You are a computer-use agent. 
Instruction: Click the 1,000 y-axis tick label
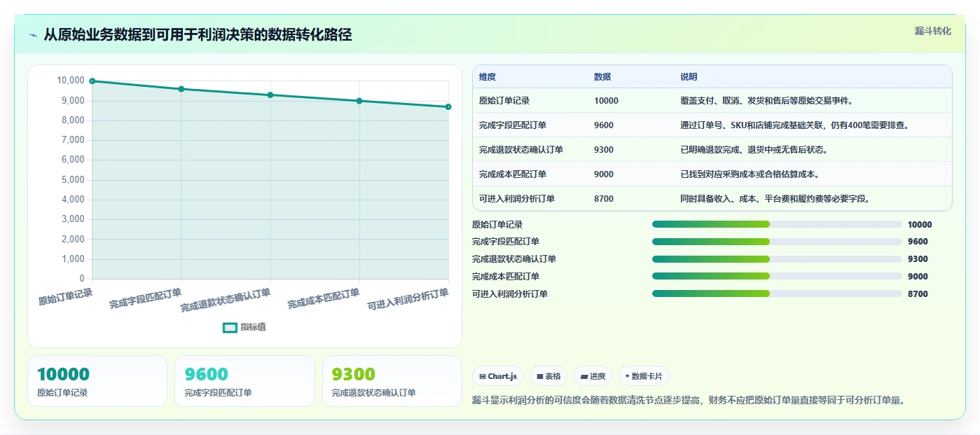73,259
